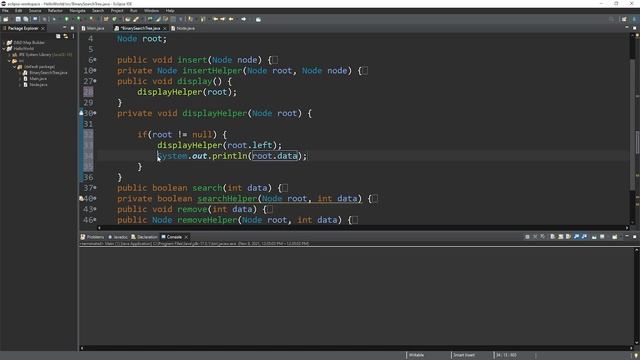Viewport: 640px width, 360px height.
Task: Click the Save All toolbar icon
Action: point(26,19)
